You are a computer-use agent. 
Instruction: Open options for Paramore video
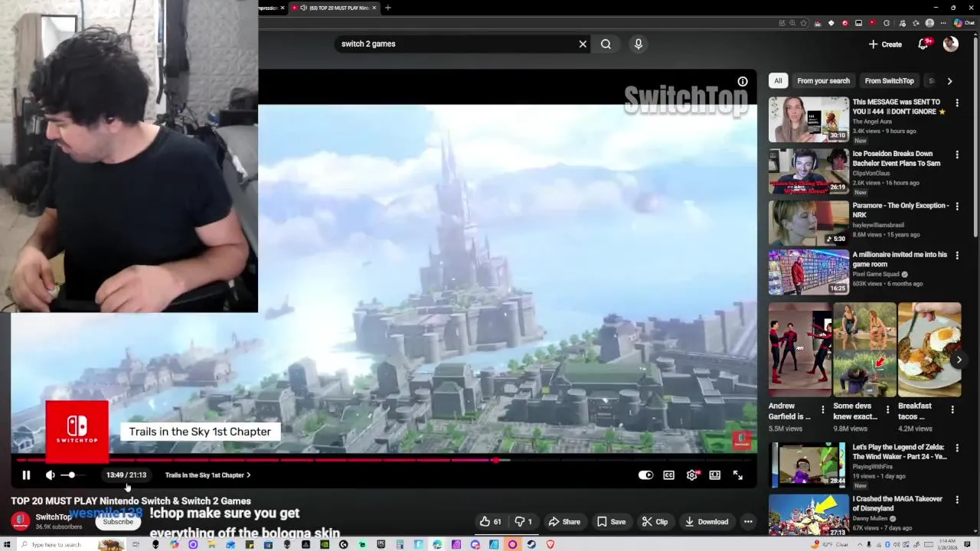[x=957, y=207]
